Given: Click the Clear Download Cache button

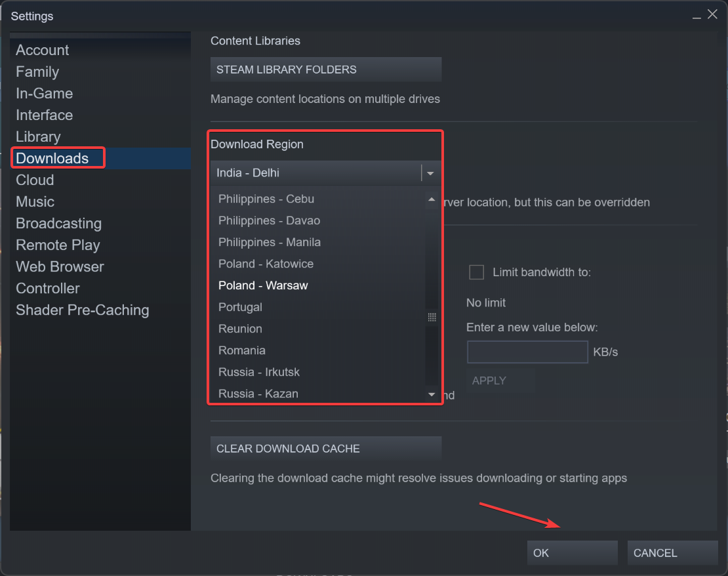Looking at the screenshot, I should click(326, 449).
